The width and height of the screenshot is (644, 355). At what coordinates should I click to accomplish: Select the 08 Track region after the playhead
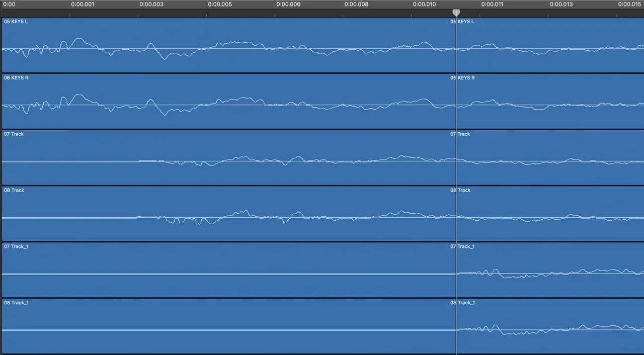pyautogui.click(x=550, y=214)
